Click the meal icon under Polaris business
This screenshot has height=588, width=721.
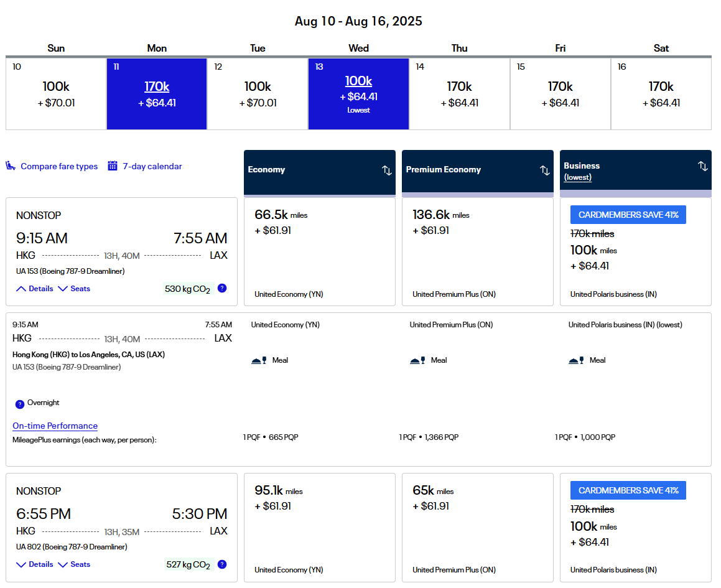pyautogui.click(x=576, y=360)
